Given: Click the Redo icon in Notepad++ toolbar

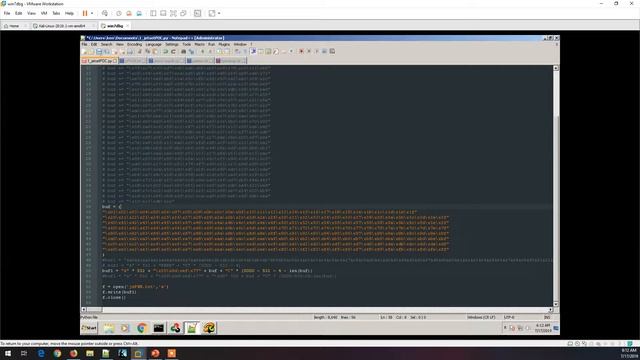Looking at the screenshot, I should (173, 51).
